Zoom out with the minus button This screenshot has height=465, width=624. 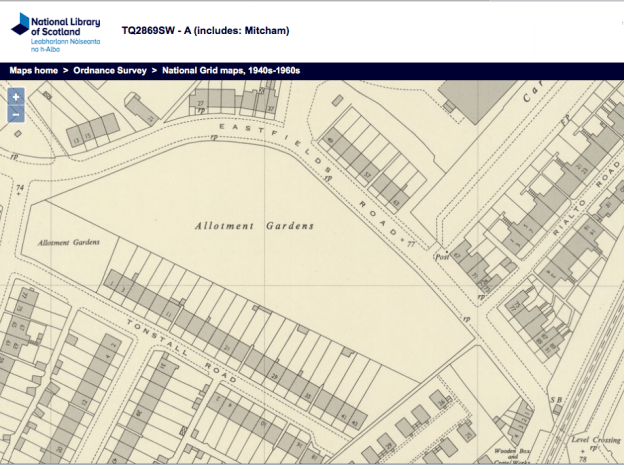tap(16, 114)
